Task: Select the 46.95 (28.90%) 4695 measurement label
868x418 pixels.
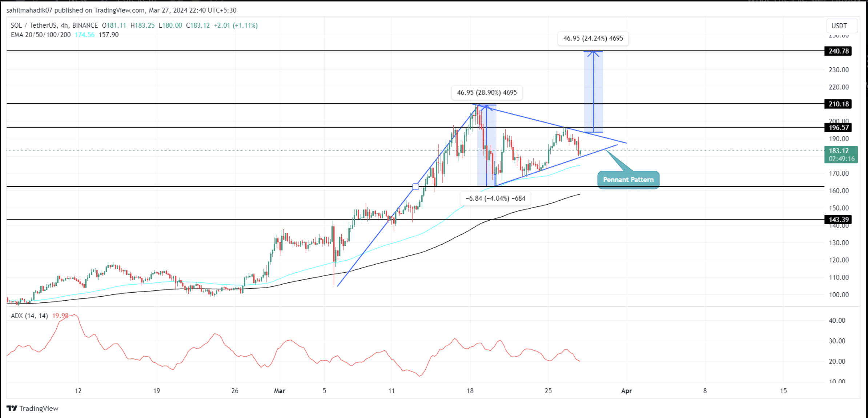Action: (487, 92)
